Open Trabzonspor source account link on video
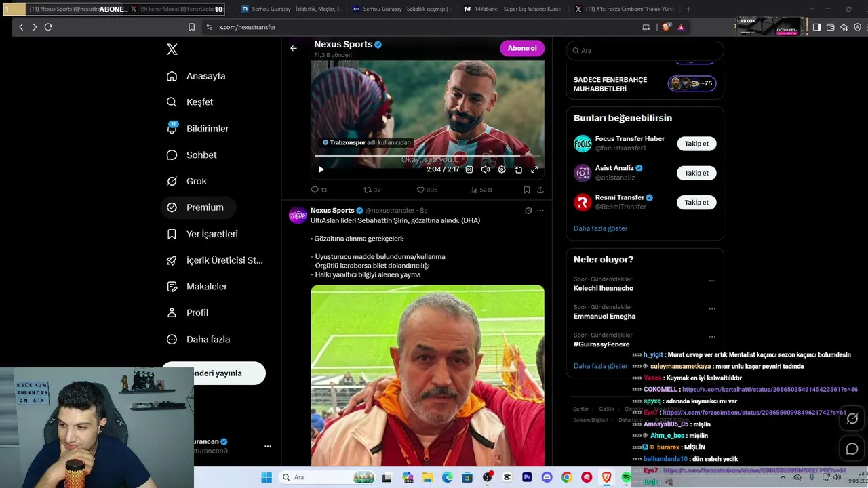The width and height of the screenshot is (868, 488). [367, 142]
